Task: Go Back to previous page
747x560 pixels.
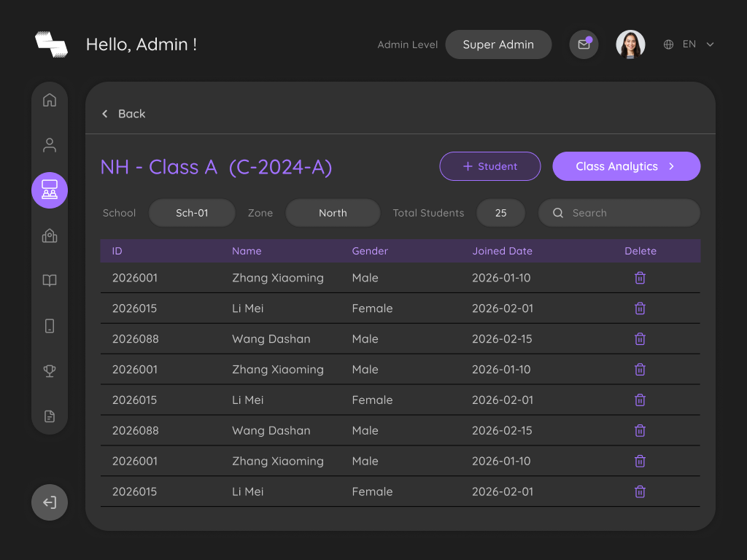Action: (124, 114)
